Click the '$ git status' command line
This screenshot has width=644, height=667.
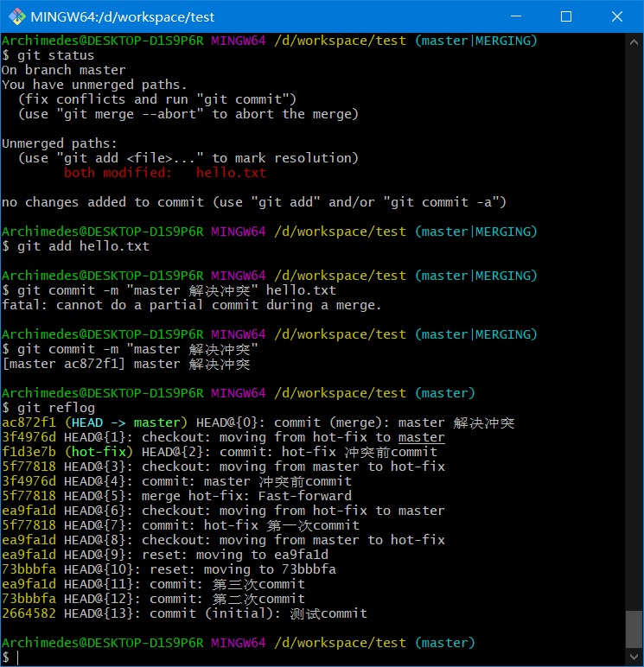48,55
